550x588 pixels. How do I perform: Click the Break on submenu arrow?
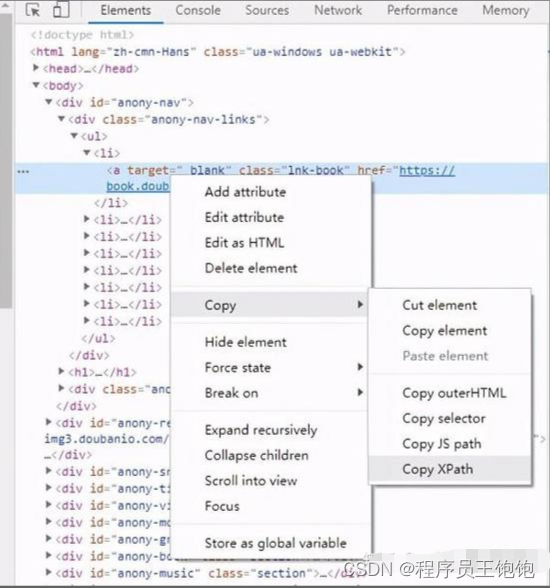click(x=360, y=392)
